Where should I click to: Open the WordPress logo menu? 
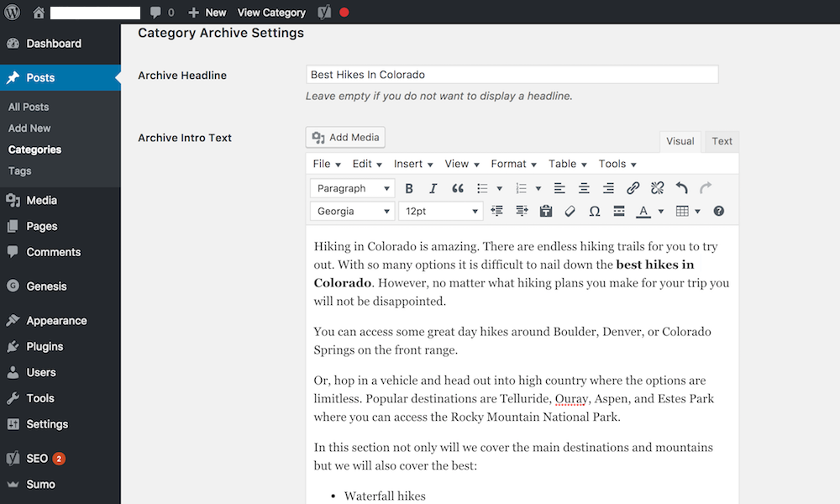point(13,12)
